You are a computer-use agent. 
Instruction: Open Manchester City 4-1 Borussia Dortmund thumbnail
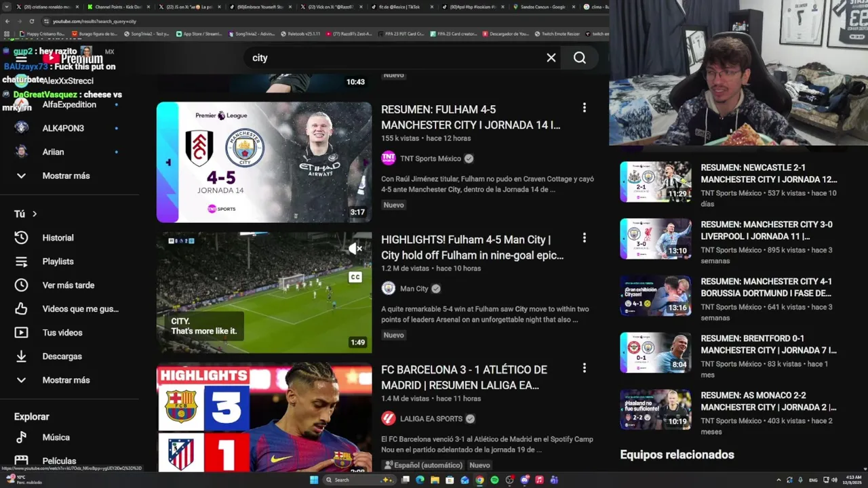pyautogui.click(x=656, y=296)
